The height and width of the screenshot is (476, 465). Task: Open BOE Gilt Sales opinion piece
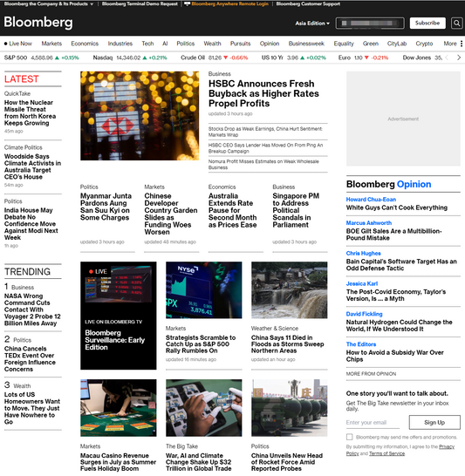394,235
